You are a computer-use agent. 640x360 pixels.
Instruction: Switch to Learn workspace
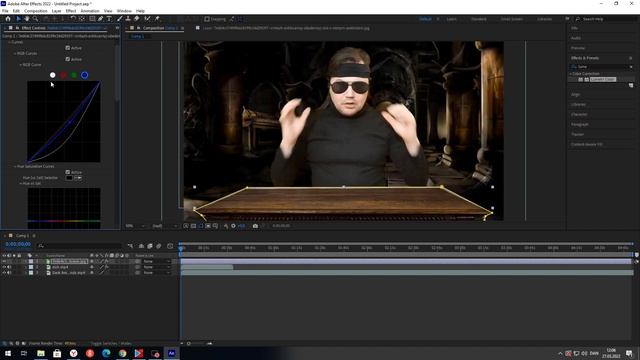click(451, 19)
